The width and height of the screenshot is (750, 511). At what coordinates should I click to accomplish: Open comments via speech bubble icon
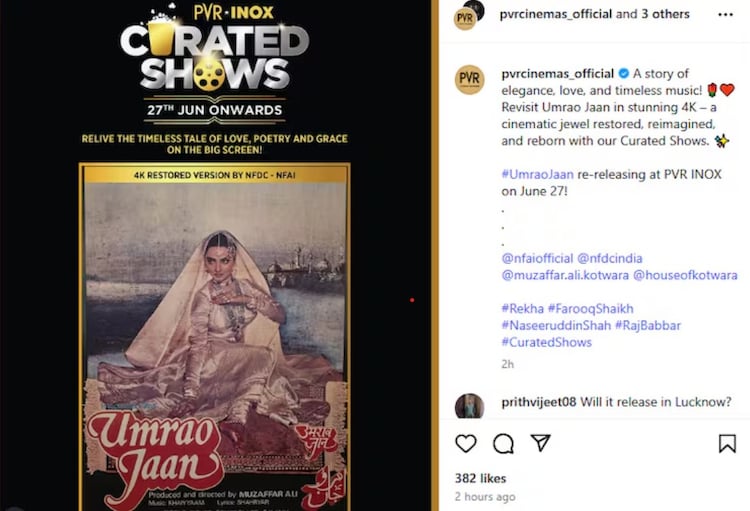coord(503,444)
